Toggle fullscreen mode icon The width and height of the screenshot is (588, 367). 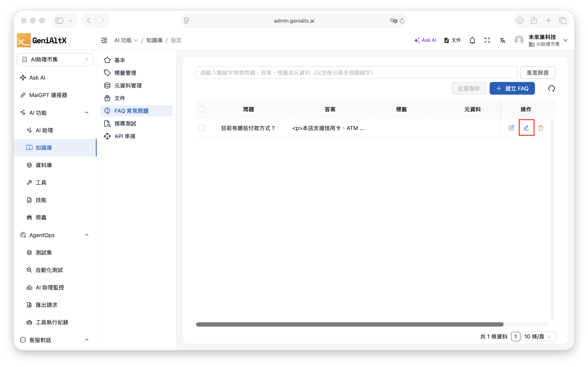tap(487, 40)
